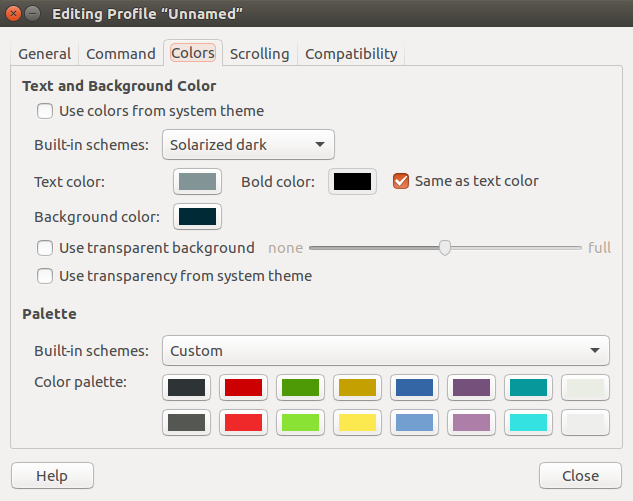Open the bright cyan palette swatch
Screen dimensions: 633x501
pos(527,422)
